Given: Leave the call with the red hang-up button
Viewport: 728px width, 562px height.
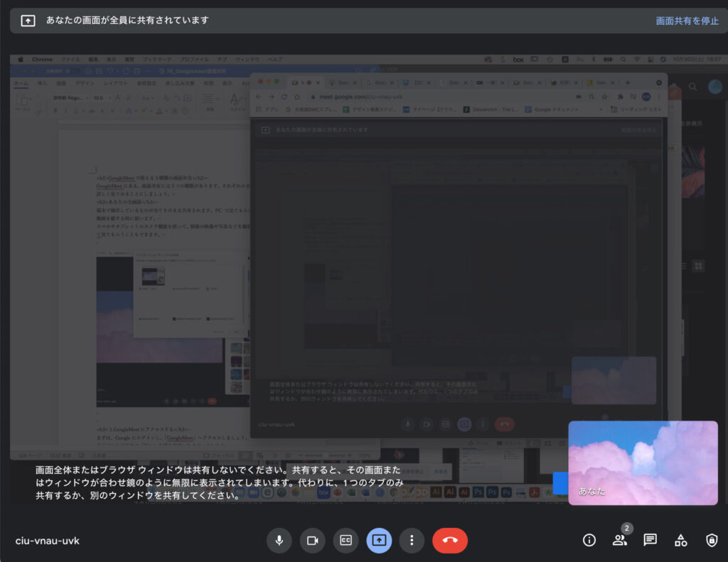Looking at the screenshot, I should (x=450, y=540).
